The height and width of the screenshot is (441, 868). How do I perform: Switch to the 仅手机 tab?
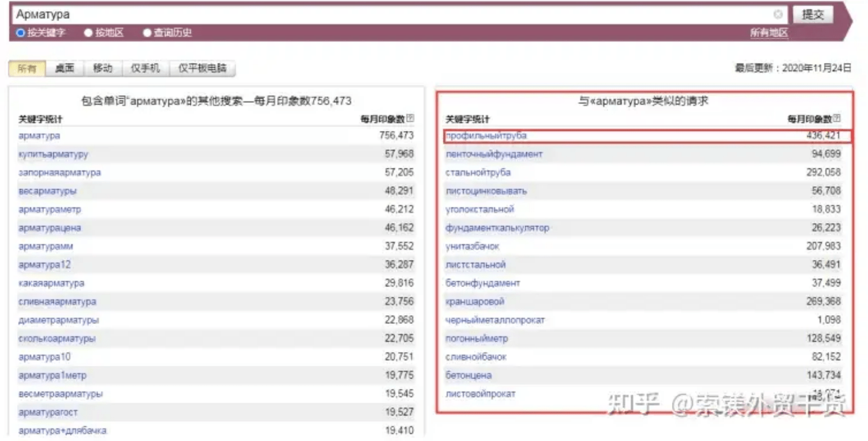tap(145, 68)
